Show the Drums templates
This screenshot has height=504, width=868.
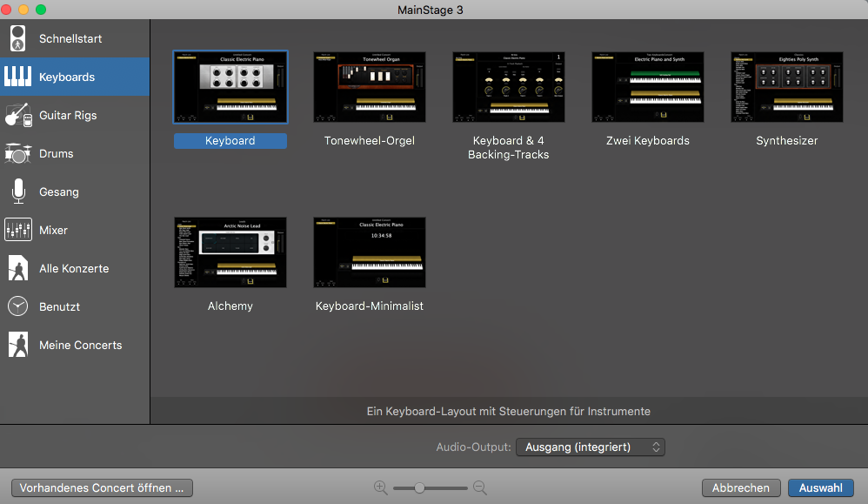click(x=75, y=153)
